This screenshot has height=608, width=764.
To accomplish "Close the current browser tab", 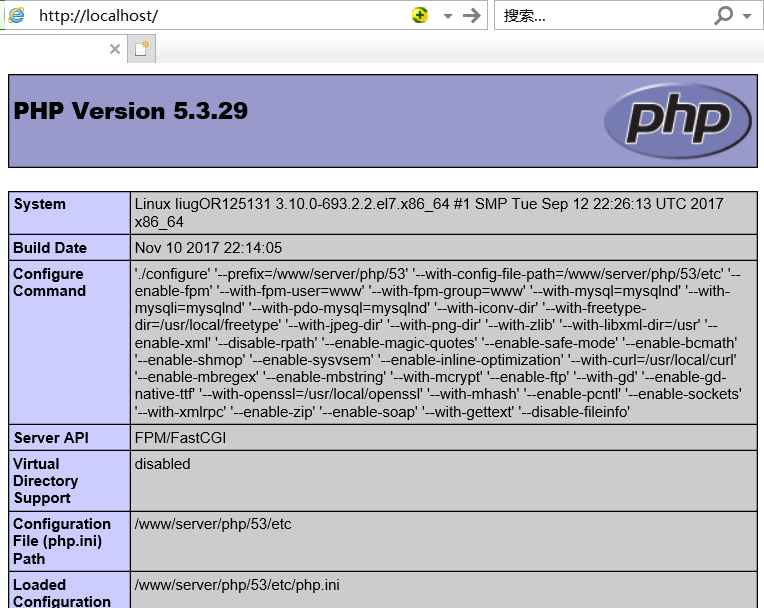I will pyautogui.click(x=114, y=49).
